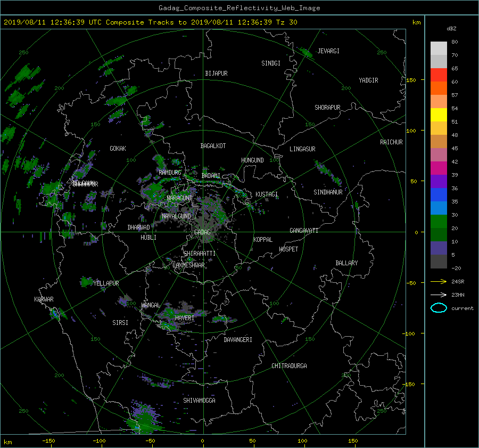Click the 23MN white arrow legend icon
Viewport: 479px width, 448px height.
(x=439, y=295)
